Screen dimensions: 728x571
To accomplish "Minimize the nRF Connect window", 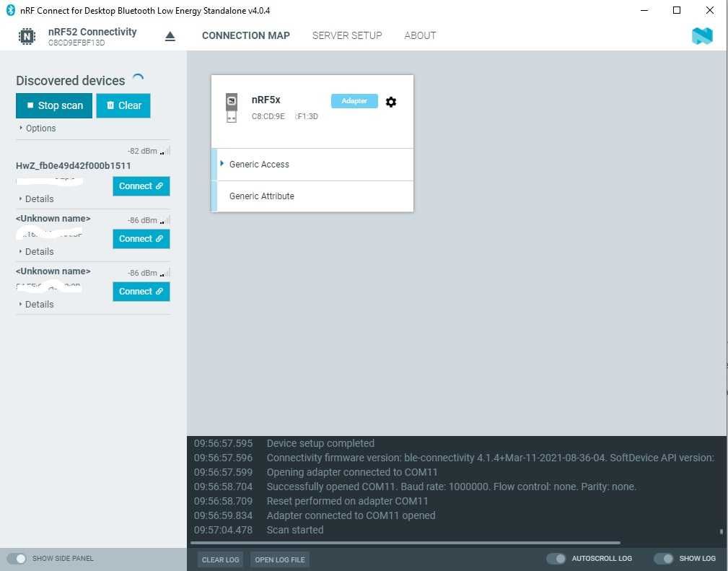I will click(644, 10).
